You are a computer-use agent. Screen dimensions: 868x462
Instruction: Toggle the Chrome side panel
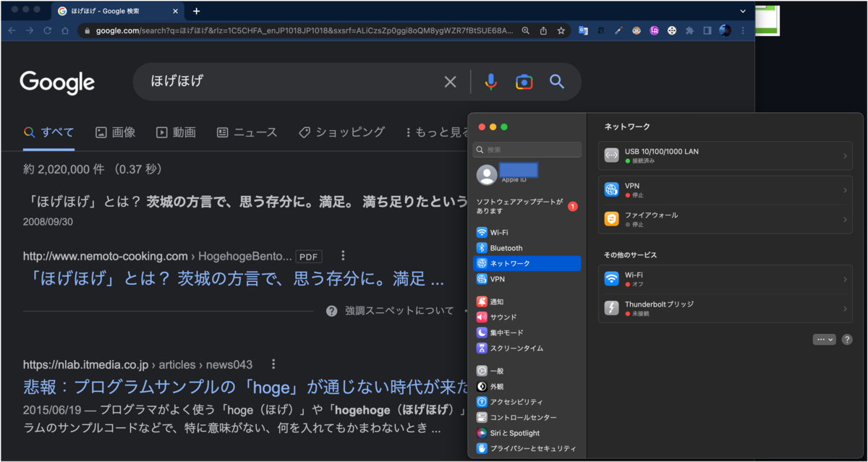pyautogui.click(x=707, y=30)
